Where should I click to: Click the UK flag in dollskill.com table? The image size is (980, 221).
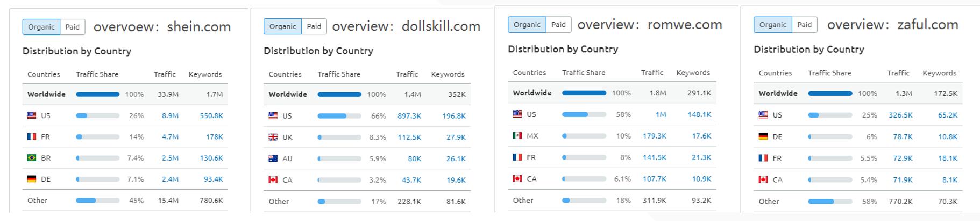pos(273,137)
